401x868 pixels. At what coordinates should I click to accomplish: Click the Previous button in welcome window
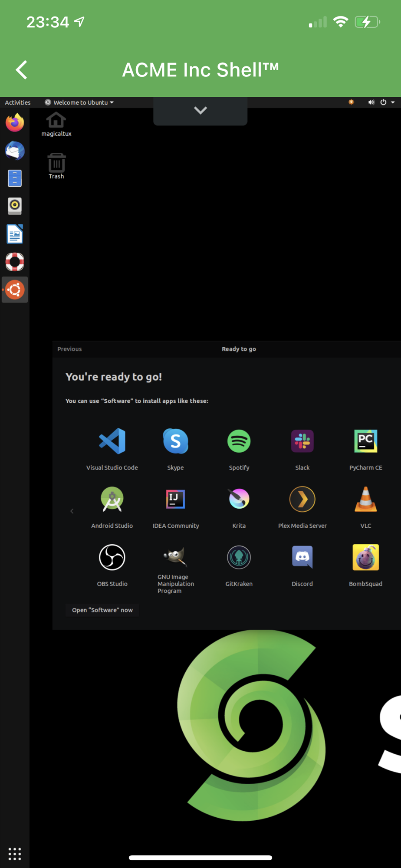pyautogui.click(x=69, y=349)
